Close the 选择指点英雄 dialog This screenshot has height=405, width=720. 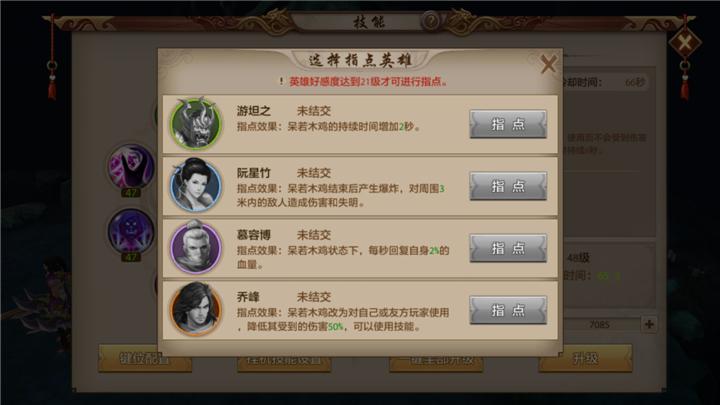pyautogui.click(x=548, y=64)
